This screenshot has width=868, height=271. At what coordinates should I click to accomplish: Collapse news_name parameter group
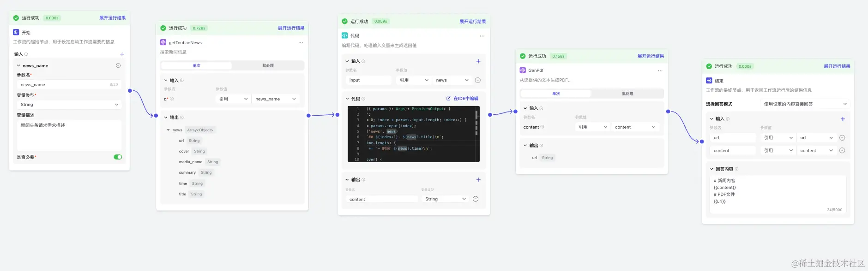19,66
